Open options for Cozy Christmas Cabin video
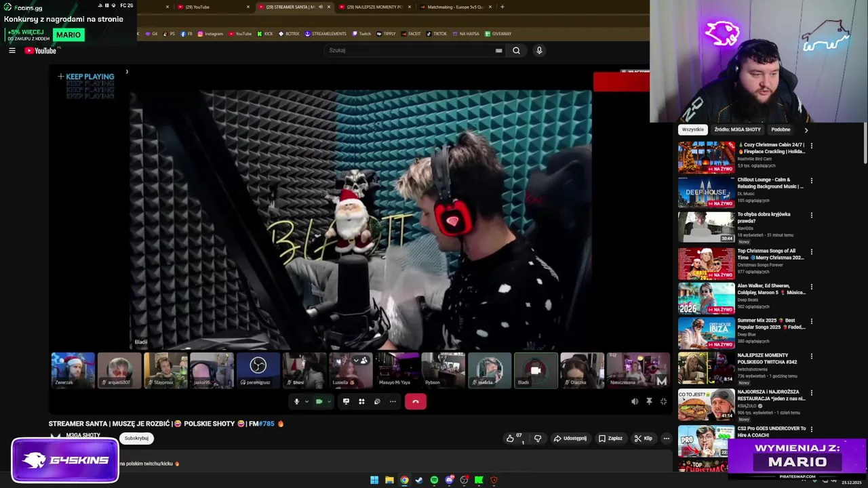 pyautogui.click(x=812, y=146)
